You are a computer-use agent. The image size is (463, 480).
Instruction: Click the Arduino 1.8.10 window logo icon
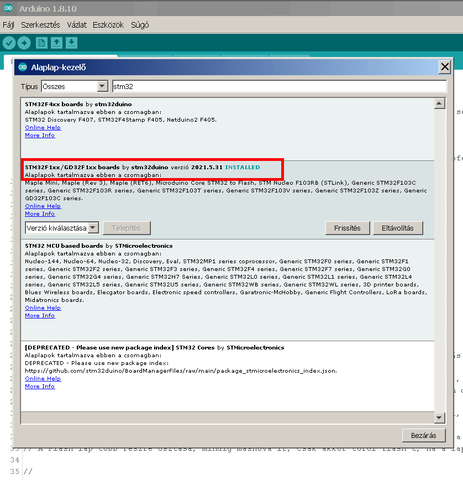pos(8,8)
